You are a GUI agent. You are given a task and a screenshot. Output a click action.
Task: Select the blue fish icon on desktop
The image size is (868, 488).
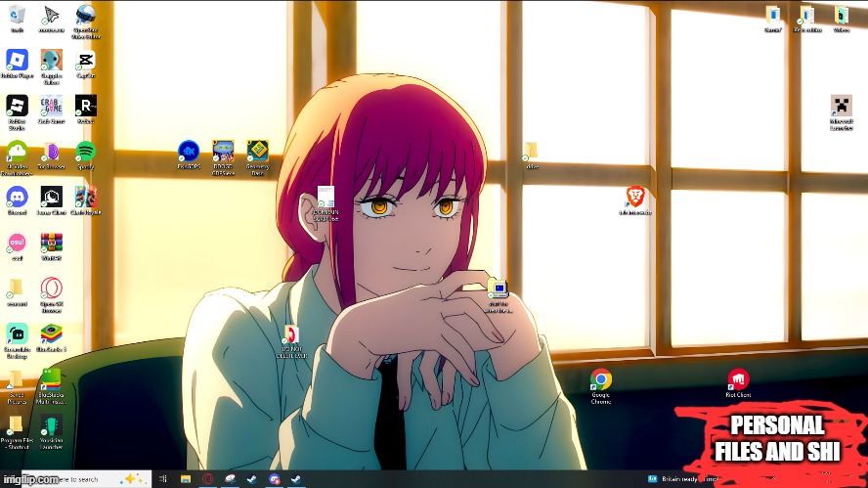point(189,155)
